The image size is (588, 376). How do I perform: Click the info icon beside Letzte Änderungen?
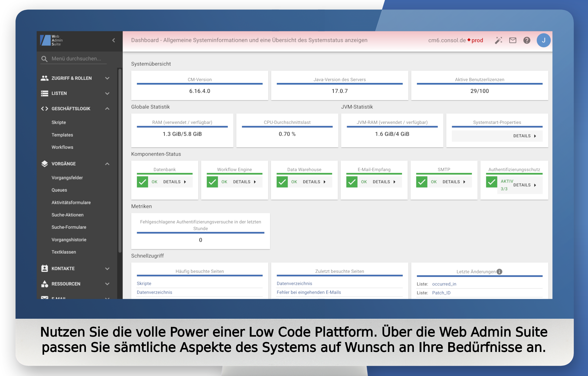point(499,271)
